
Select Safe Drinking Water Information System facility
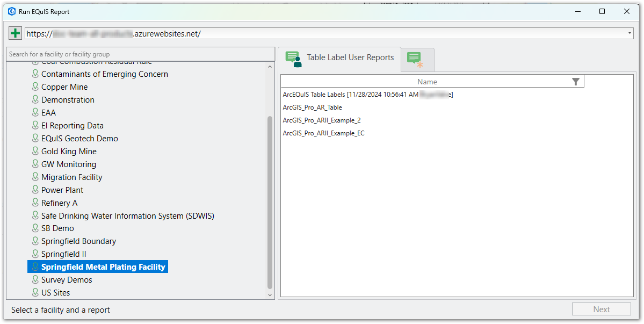click(128, 215)
